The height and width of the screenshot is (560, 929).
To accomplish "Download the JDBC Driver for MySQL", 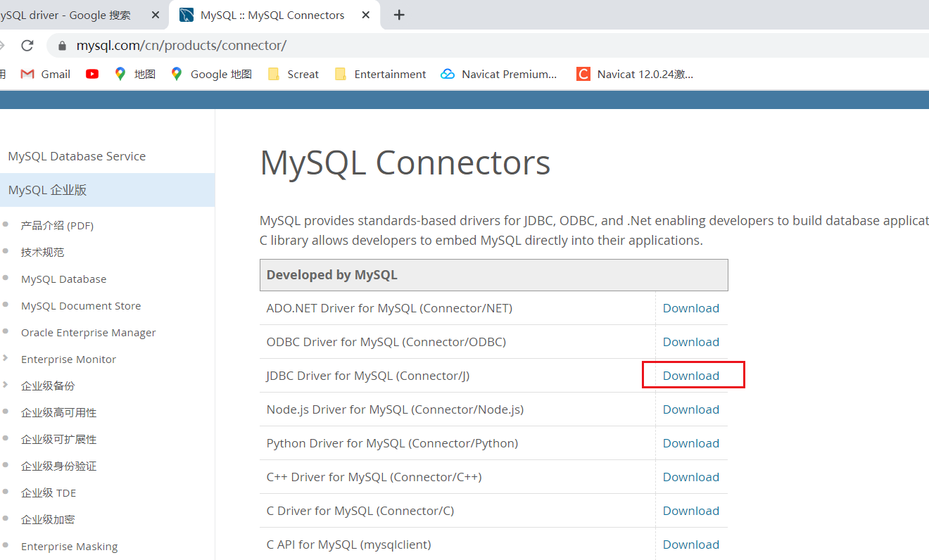I will (690, 375).
